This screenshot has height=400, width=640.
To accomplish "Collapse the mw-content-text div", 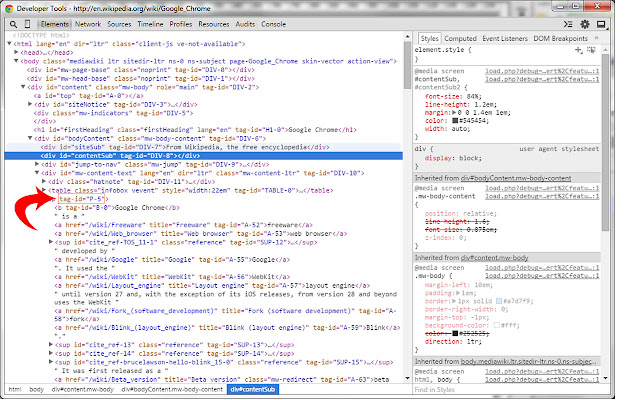I will pos(37,173).
